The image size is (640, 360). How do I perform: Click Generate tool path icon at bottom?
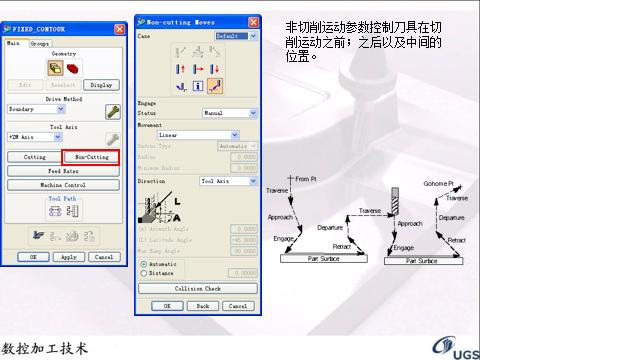[38, 236]
